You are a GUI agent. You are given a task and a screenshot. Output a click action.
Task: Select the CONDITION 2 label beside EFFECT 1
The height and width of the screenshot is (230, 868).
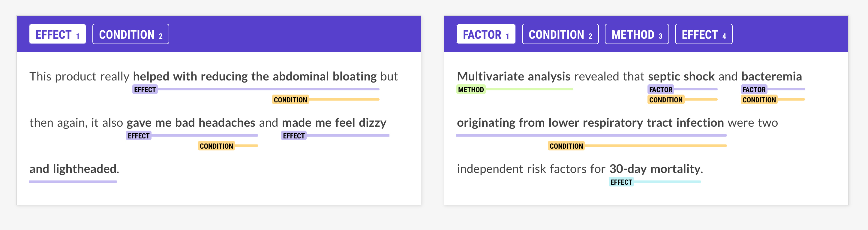pyautogui.click(x=131, y=34)
